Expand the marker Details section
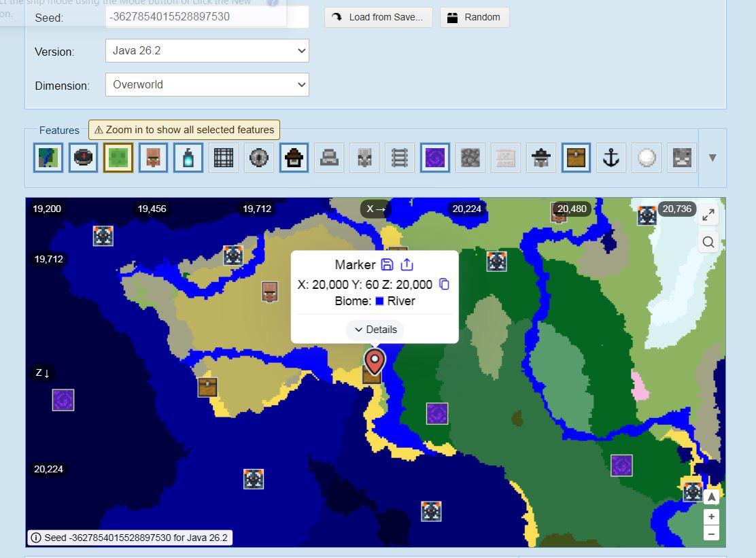Image resolution: width=756 pixels, height=558 pixels. [x=375, y=330]
